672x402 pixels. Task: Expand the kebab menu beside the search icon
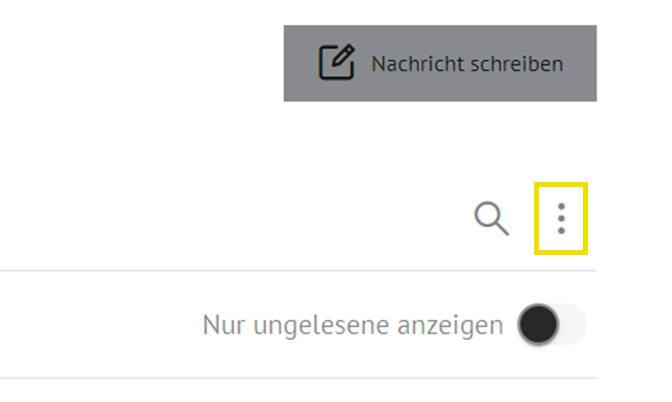[561, 219]
